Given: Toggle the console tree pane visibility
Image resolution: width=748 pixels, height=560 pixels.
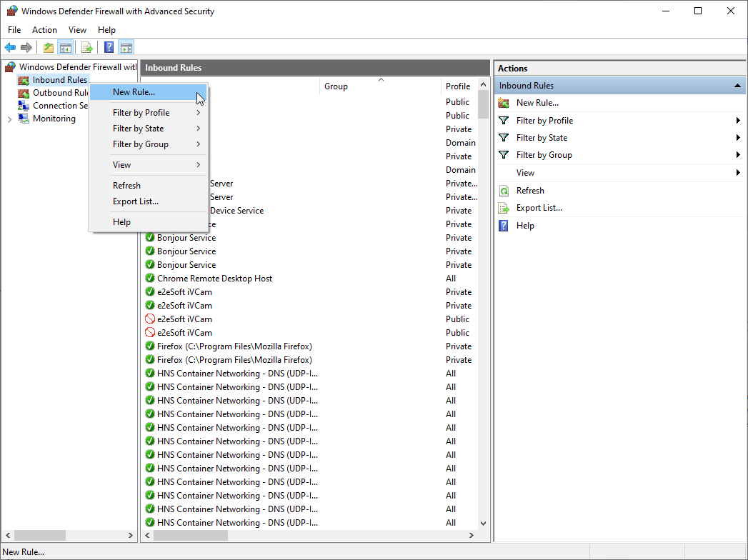Looking at the screenshot, I should point(65,47).
